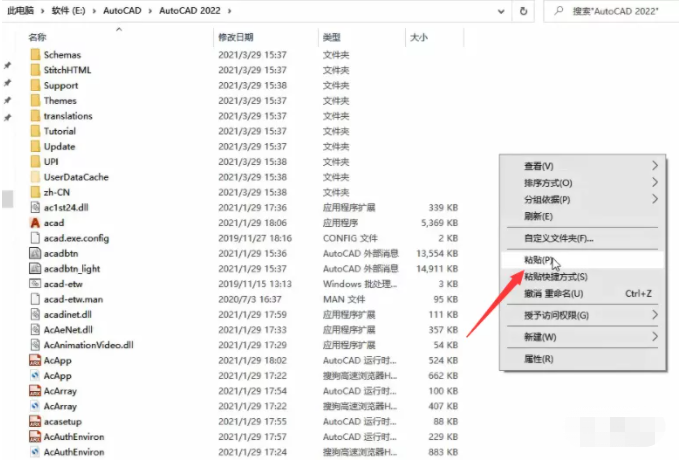
Task: Click the Support folder icon
Action: (35, 86)
